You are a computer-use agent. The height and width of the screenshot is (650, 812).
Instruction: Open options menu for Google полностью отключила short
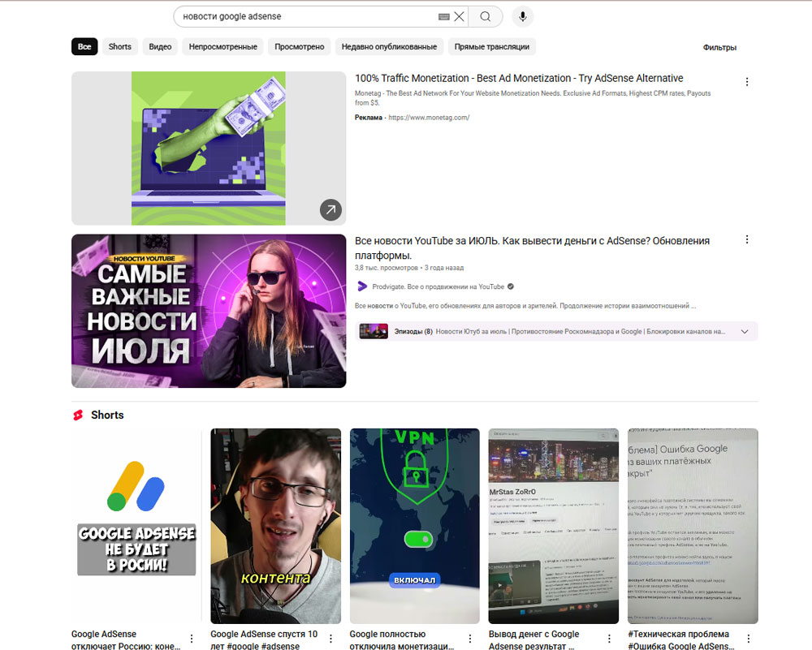pos(469,639)
